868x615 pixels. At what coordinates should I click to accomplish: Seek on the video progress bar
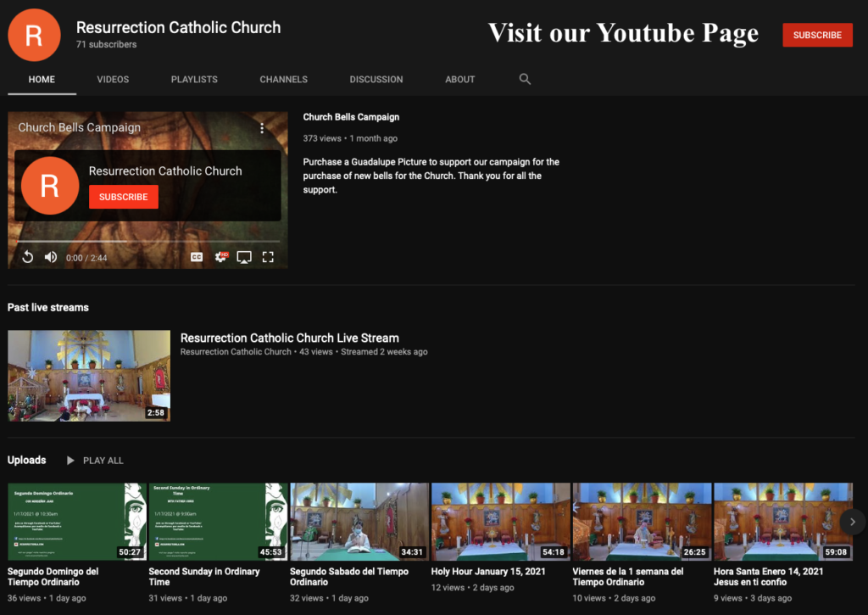tap(147, 242)
